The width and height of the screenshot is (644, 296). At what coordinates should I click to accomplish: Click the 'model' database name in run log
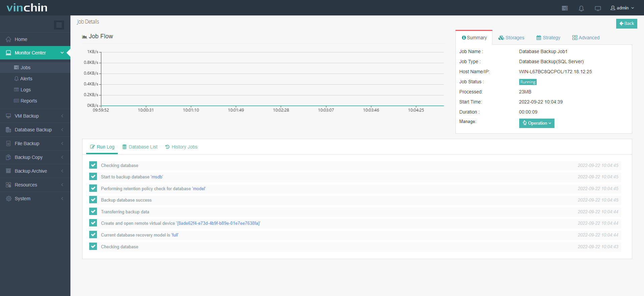point(199,188)
